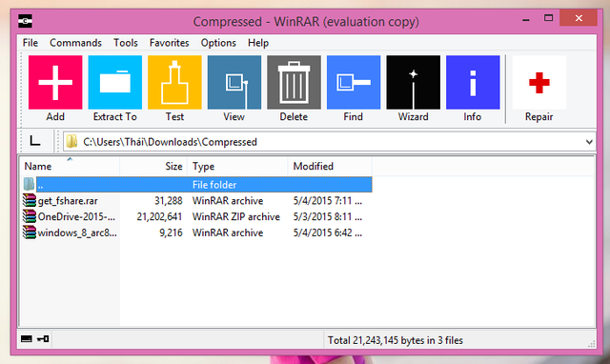610x364 pixels.
Task: Click the Add toolbar icon
Action: [x=55, y=83]
